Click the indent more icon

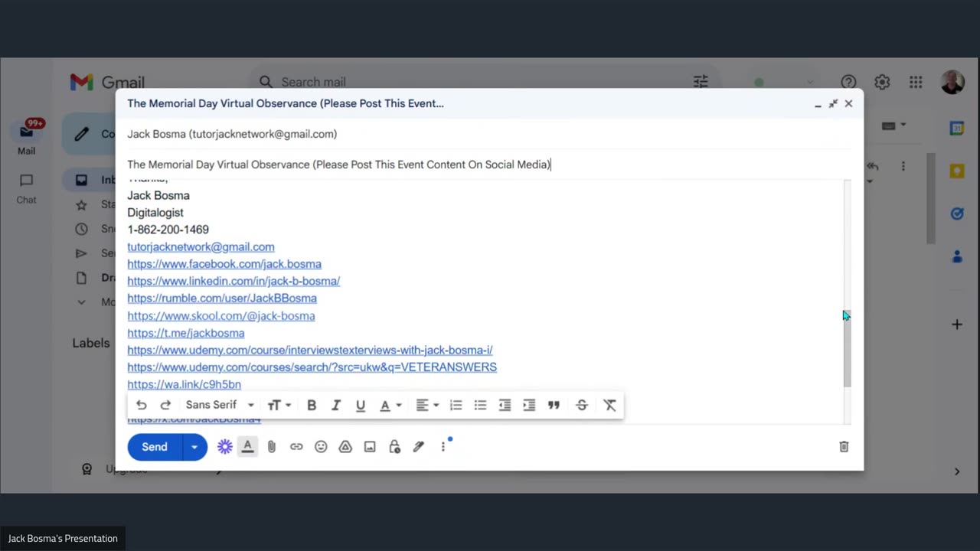pyautogui.click(x=529, y=406)
